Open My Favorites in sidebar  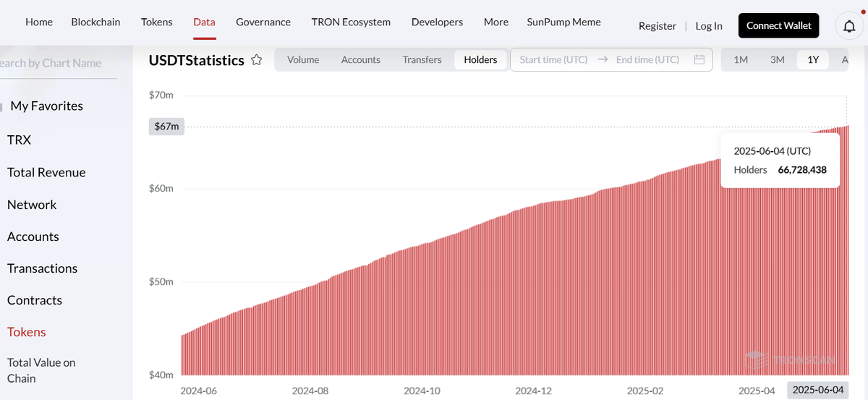(46, 106)
